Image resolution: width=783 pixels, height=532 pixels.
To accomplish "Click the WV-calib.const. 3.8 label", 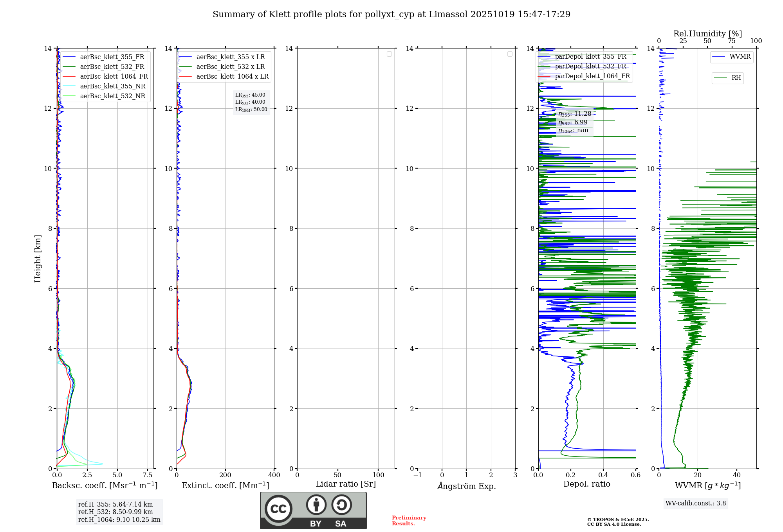I will tap(695, 503).
